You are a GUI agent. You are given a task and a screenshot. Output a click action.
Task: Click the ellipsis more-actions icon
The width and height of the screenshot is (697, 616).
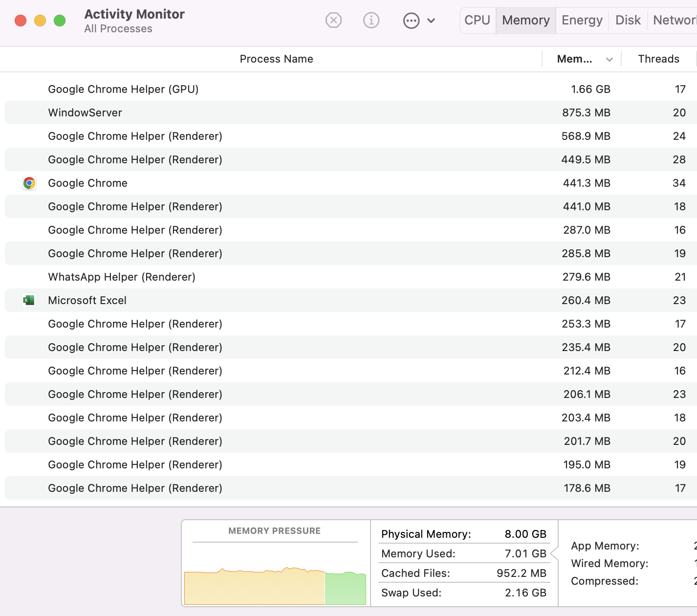pyautogui.click(x=411, y=21)
